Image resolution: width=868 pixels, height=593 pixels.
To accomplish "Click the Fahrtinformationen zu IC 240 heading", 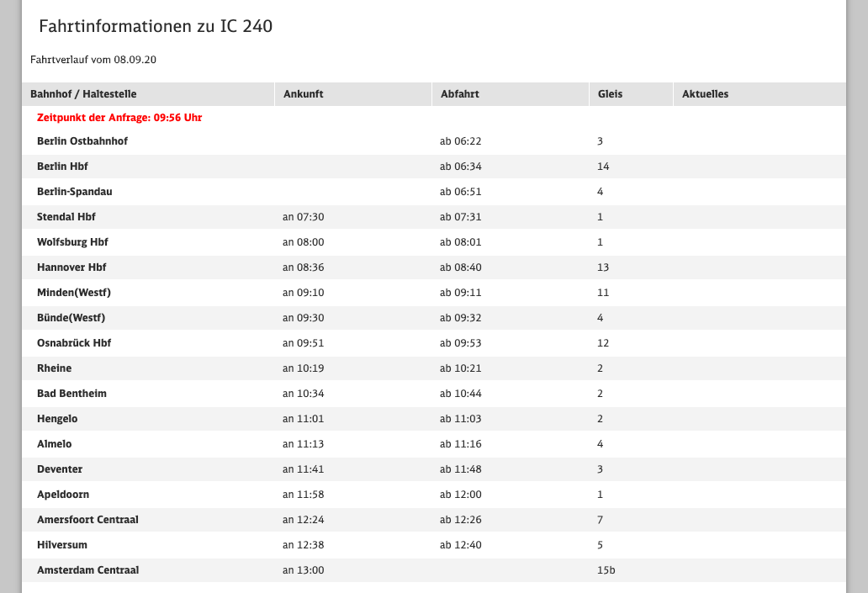I will click(156, 27).
